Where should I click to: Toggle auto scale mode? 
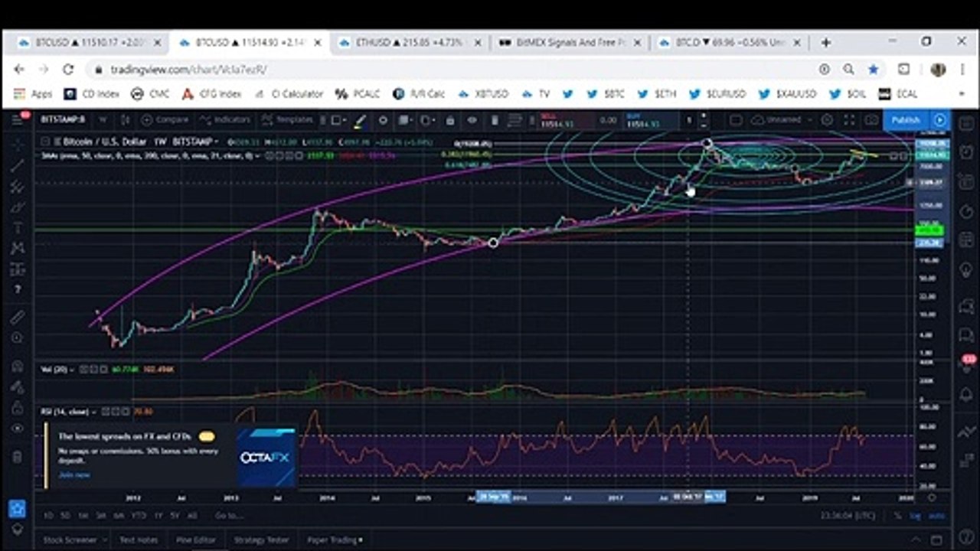936,517
